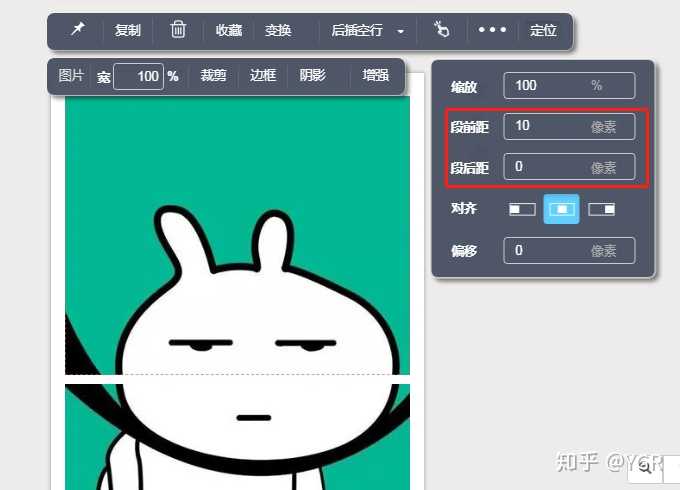Select right alignment icon
This screenshot has width=680, height=490.
tap(601, 209)
